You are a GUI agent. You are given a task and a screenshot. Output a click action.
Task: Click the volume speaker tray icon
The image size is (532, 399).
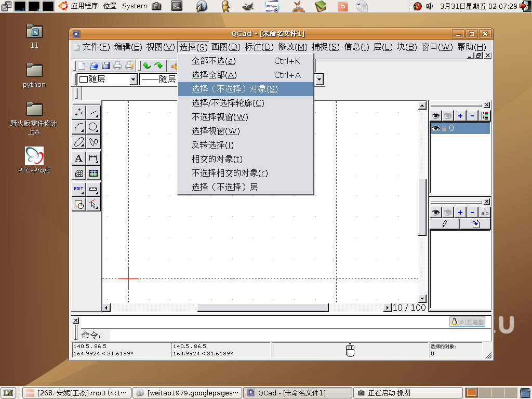430,6
